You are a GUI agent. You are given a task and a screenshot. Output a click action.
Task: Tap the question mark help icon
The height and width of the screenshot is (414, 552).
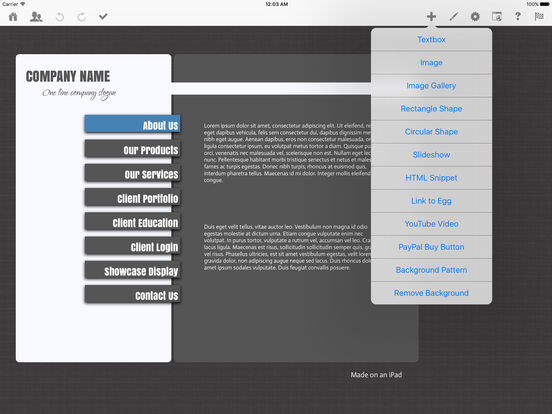pyautogui.click(x=518, y=16)
